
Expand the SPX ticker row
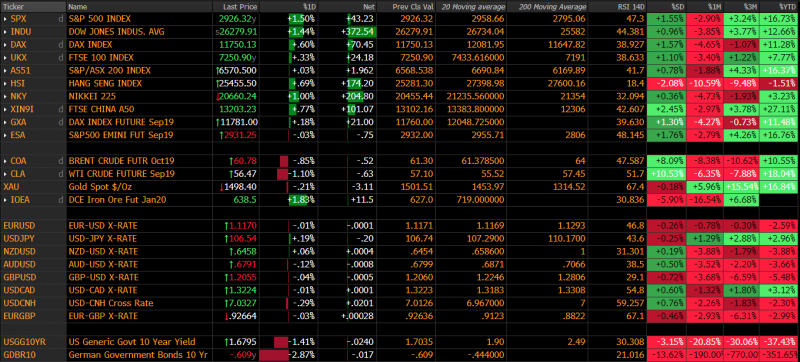click(x=6, y=19)
